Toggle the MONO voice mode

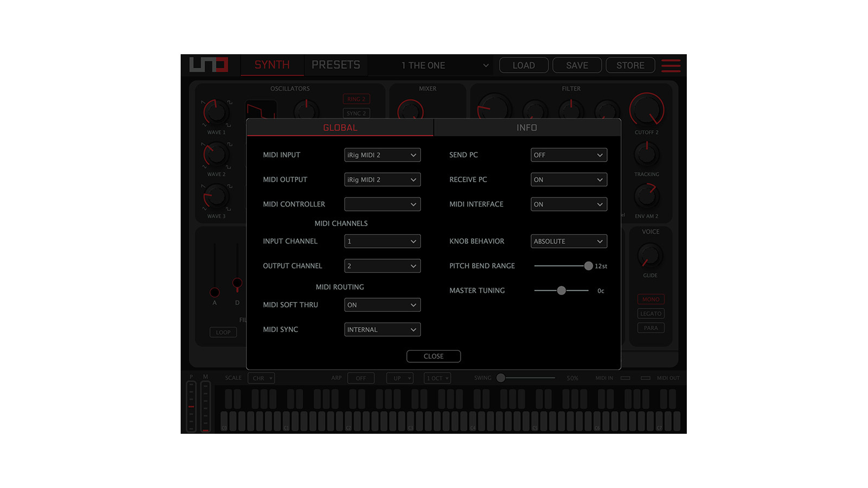pyautogui.click(x=650, y=299)
